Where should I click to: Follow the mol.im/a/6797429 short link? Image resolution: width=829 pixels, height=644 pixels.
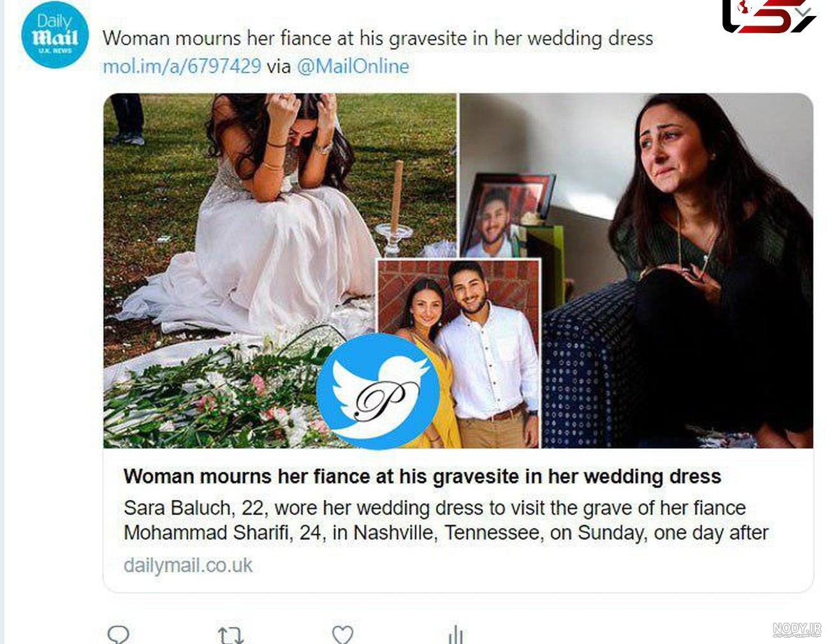[182, 66]
